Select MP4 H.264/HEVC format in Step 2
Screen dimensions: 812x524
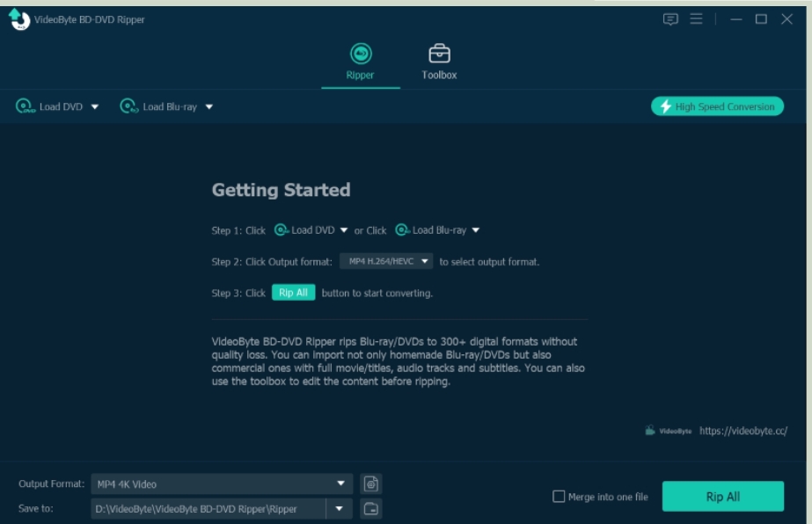point(386,261)
